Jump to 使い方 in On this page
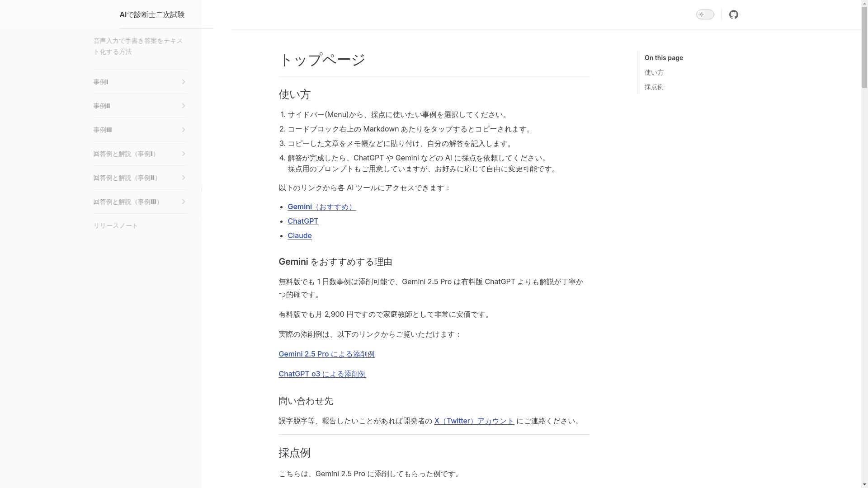Viewport: 868px width, 488px height. 654,72
